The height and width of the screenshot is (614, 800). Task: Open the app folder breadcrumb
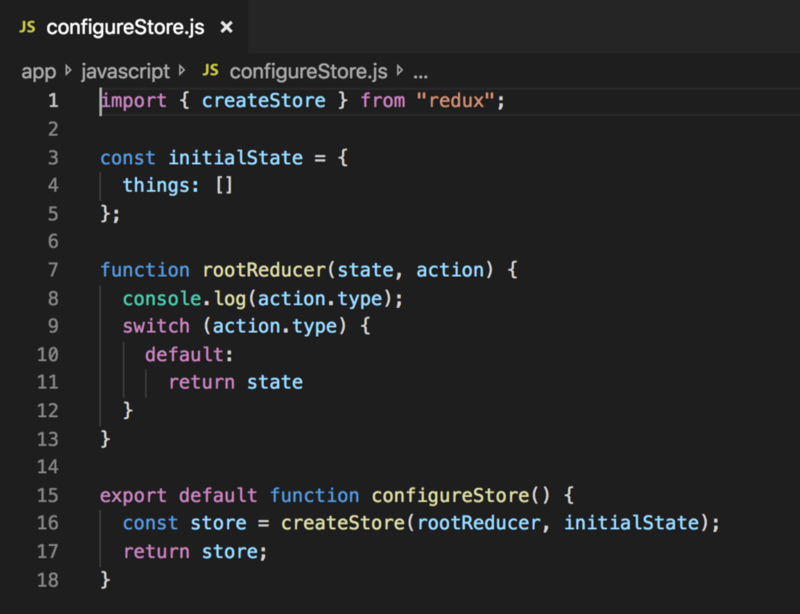[38, 72]
